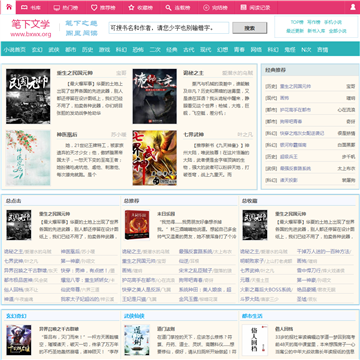Focus the book and author search field
Screen dimensions: 360x360
tap(169, 28)
